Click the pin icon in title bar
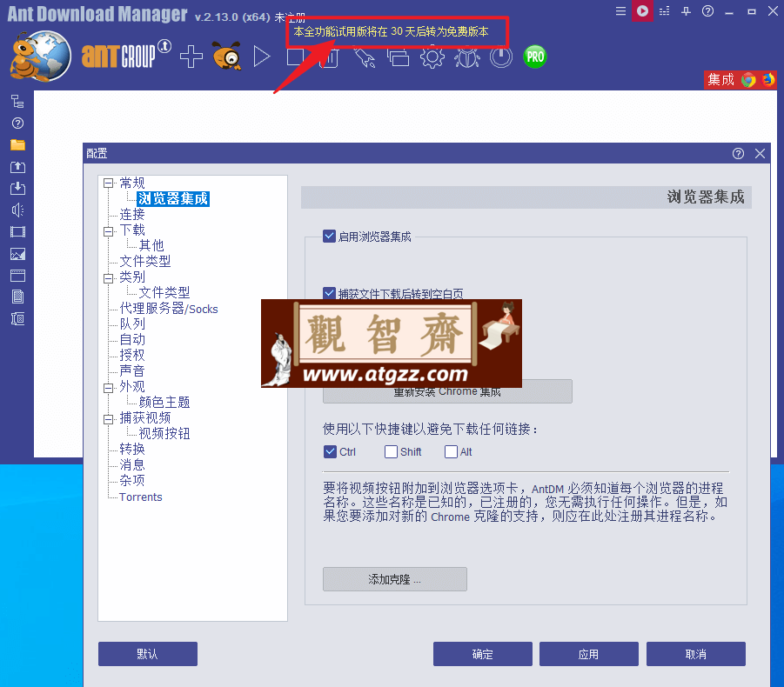The image size is (784, 687). tap(686, 11)
